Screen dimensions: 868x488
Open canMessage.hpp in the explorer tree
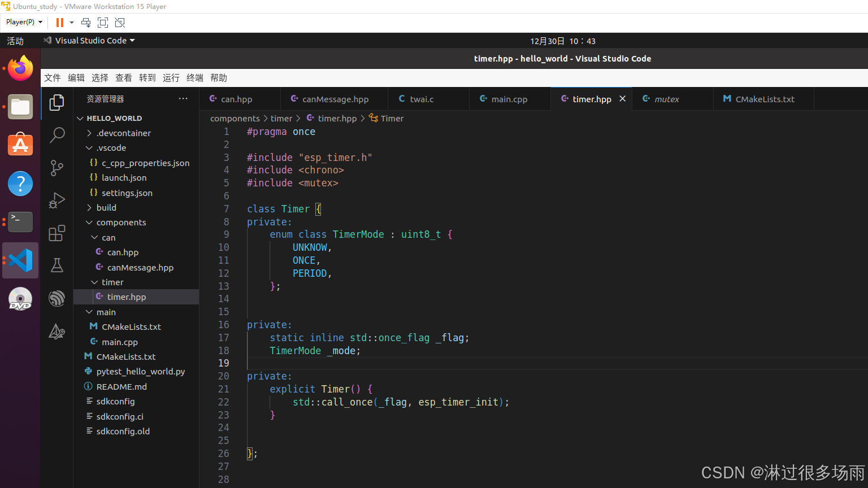tap(136, 268)
